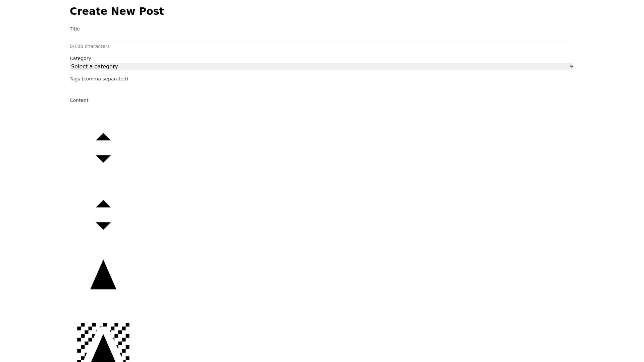Click the 'Content' field label
644x362 pixels.
click(x=79, y=100)
